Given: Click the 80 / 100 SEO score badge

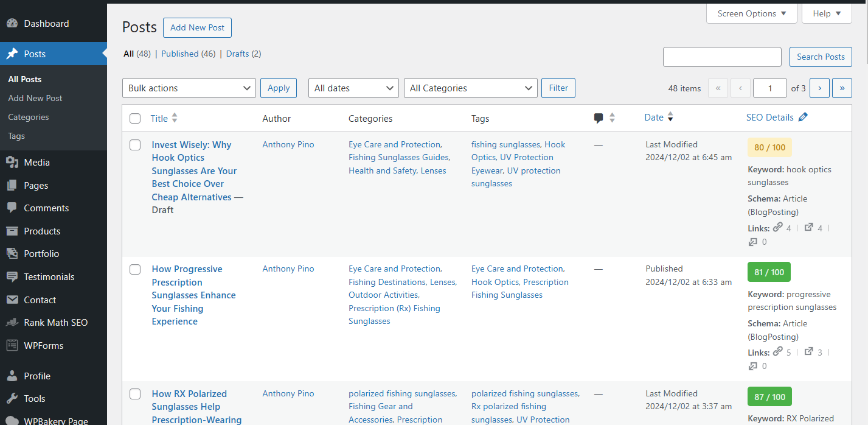Looking at the screenshot, I should [x=769, y=147].
